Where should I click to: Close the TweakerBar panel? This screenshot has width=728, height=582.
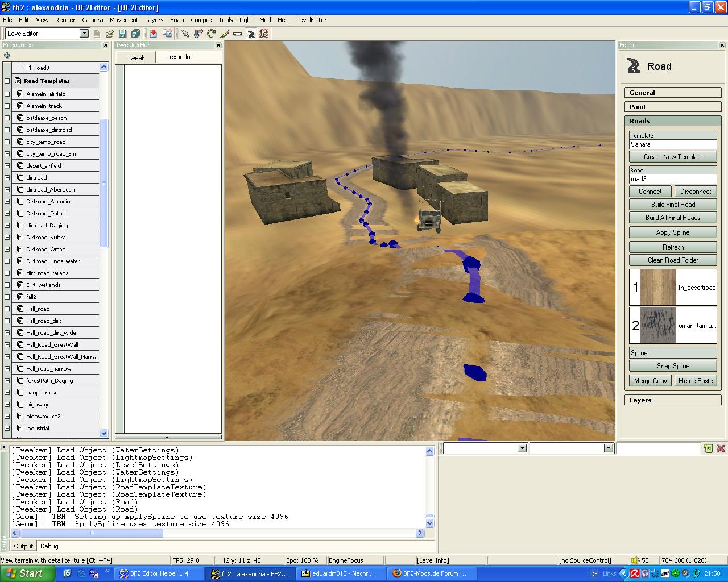point(218,45)
